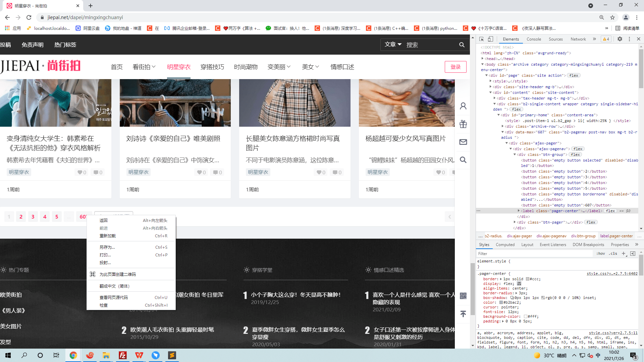Collapse the div.btn-group node arrow
Image resolution: width=644 pixels, height=362 pixels.
pyautogui.click(x=515, y=155)
